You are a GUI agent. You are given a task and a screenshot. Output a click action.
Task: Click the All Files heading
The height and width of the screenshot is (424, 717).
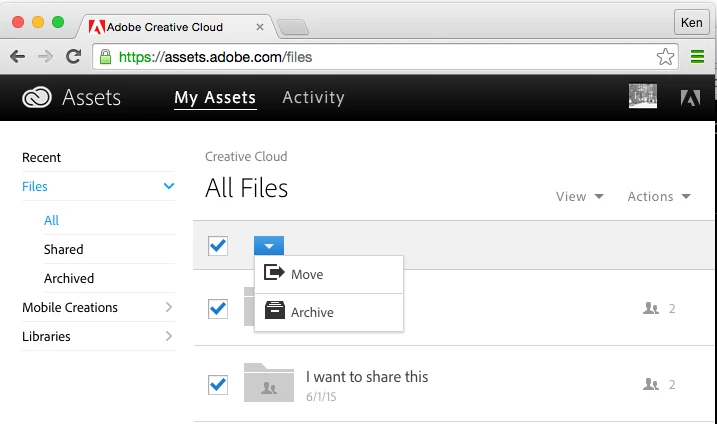pos(246,188)
